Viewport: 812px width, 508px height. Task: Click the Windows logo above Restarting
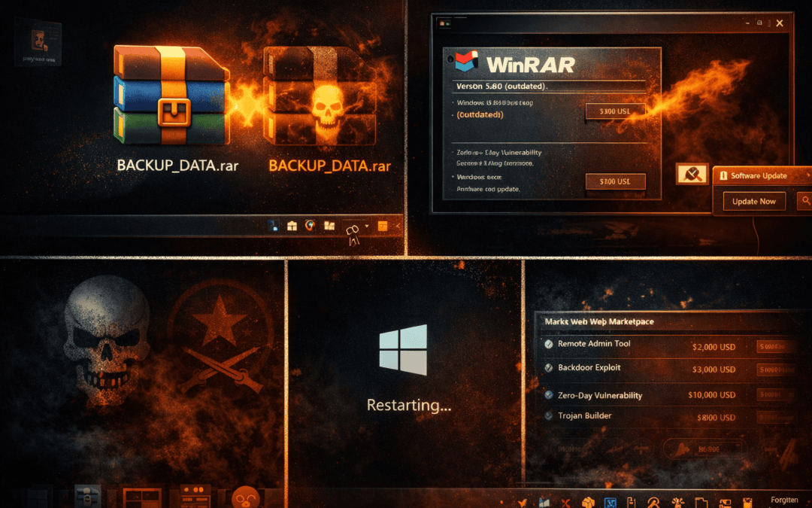coord(403,349)
